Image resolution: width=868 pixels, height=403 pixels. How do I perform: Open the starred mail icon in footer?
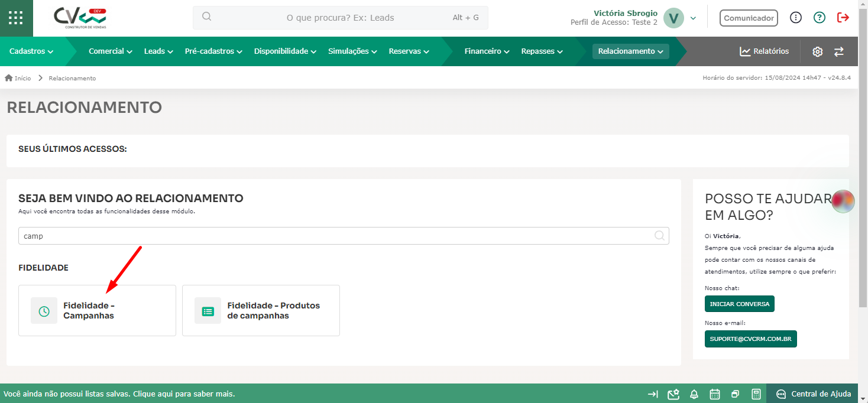pyautogui.click(x=673, y=394)
